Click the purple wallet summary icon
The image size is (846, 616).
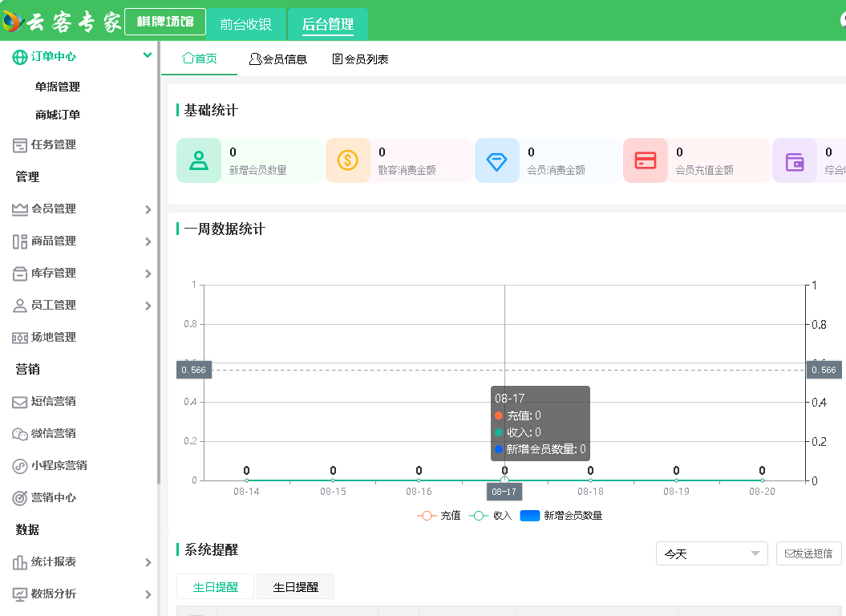[x=794, y=160]
